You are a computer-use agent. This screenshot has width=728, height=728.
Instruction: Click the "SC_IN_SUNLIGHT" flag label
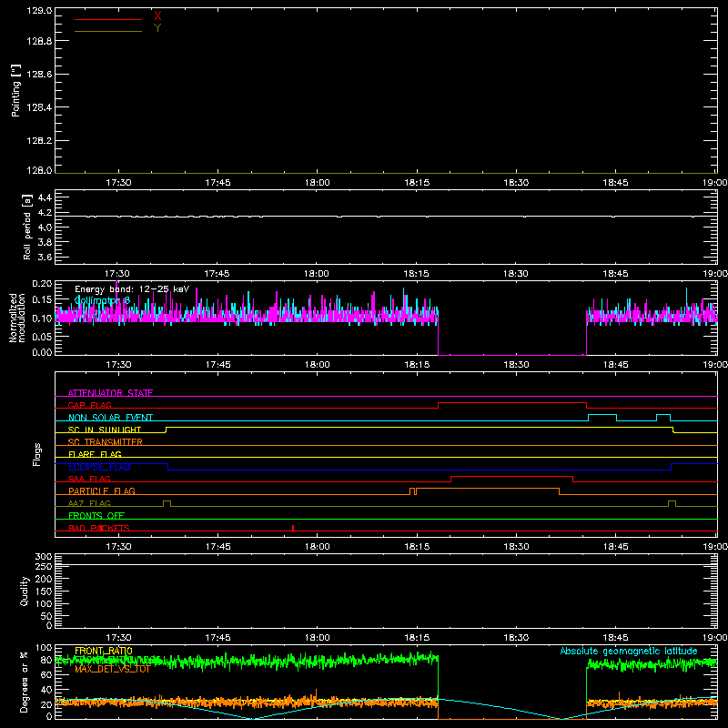(x=105, y=430)
